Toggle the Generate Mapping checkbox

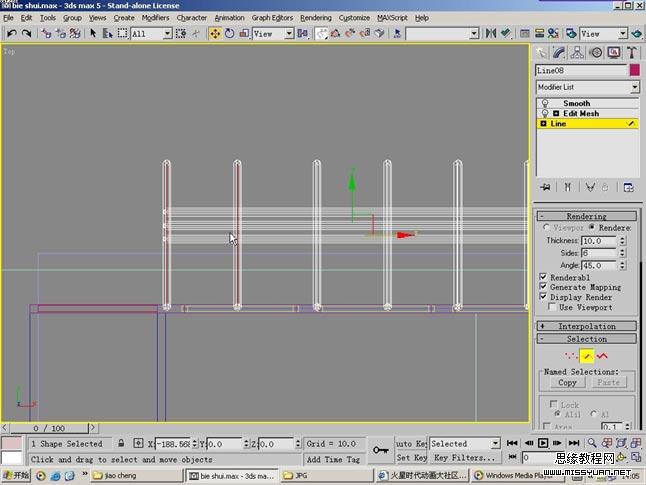click(543, 287)
